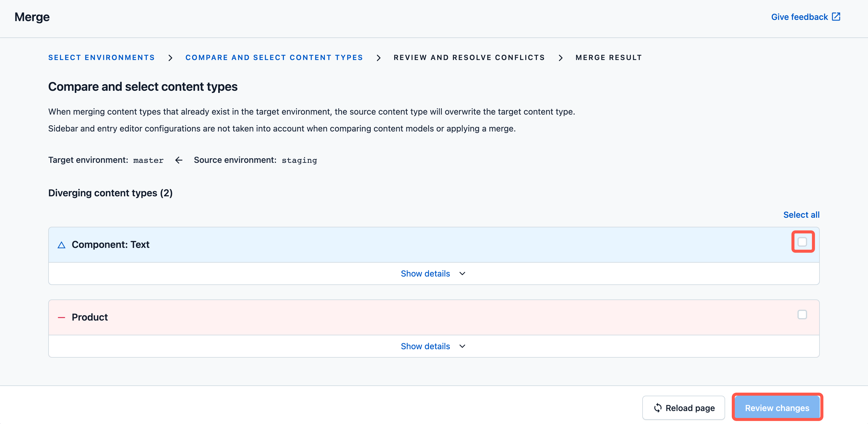Click the Review changes button
This screenshot has height=424, width=868.
tap(777, 408)
